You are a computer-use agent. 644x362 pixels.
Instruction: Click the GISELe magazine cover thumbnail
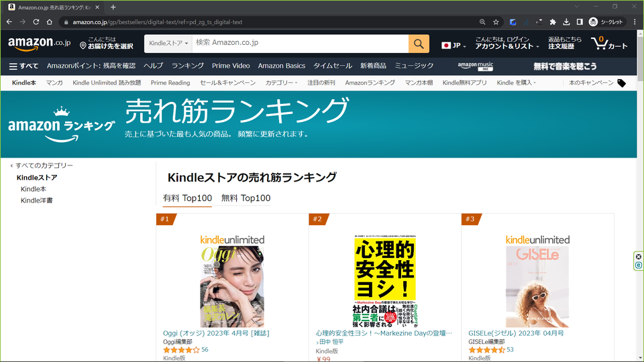coord(537,286)
